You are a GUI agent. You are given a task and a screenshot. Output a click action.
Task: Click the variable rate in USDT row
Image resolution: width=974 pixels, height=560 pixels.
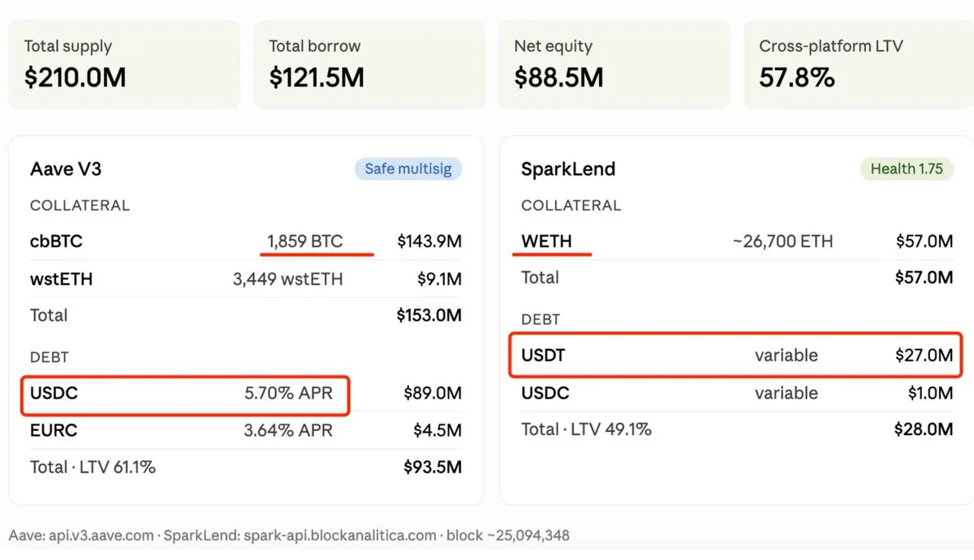coord(787,355)
